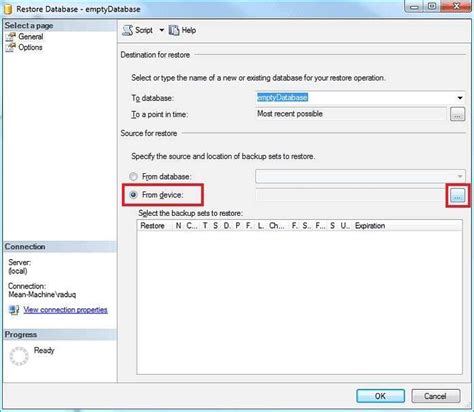The height and width of the screenshot is (412, 474).
Task: Open the General page
Action: coord(31,36)
